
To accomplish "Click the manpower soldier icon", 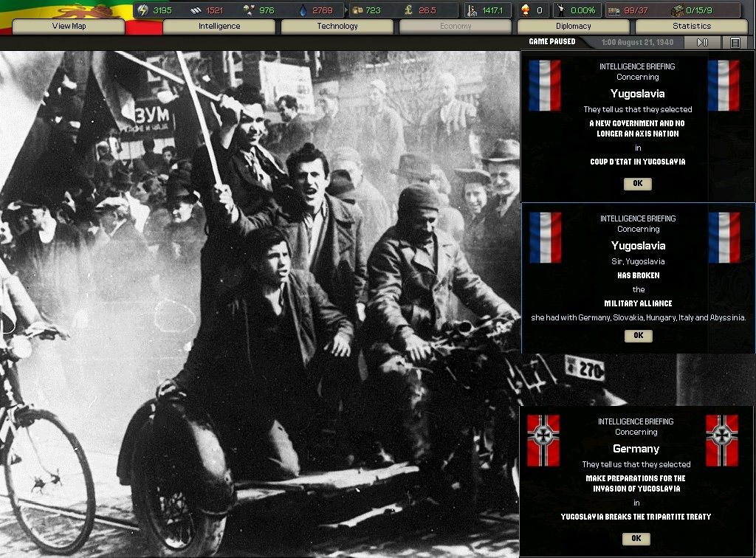I will tap(472, 10).
